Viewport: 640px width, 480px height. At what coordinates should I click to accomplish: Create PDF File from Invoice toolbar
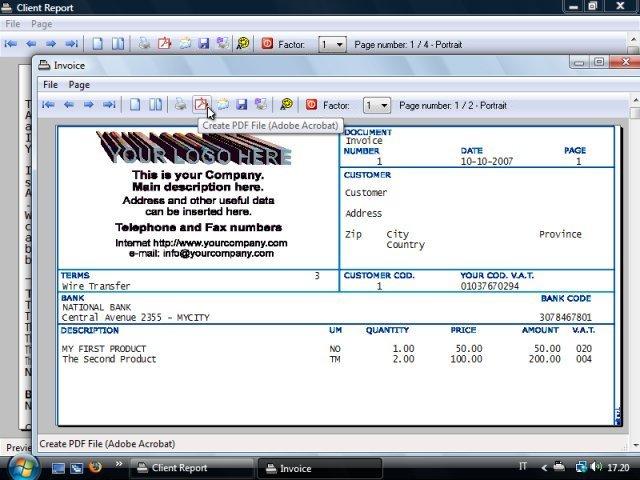[x=201, y=104]
